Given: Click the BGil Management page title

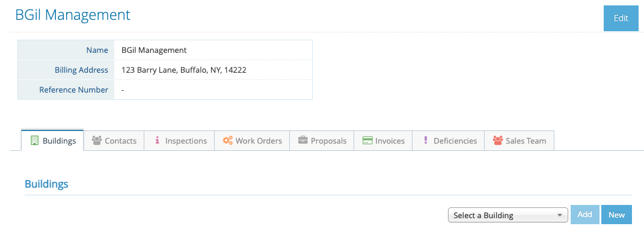Looking at the screenshot, I should point(73,15).
